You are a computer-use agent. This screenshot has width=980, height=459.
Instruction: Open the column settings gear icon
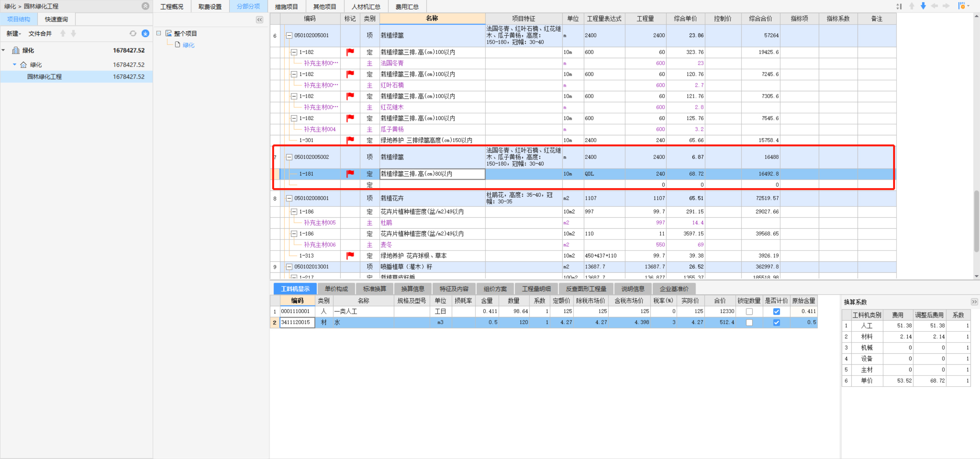point(962,6)
